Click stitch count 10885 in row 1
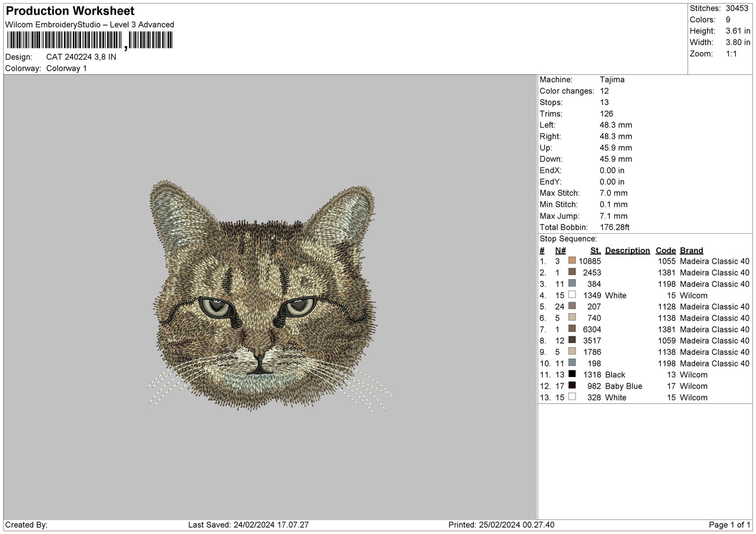The width and height of the screenshot is (756, 534). click(590, 262)
